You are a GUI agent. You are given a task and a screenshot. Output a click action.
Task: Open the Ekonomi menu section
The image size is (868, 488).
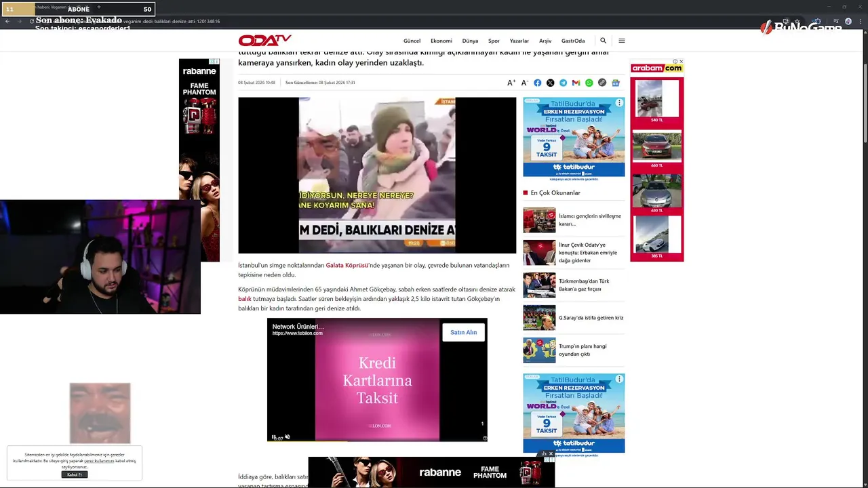point(441,41)
